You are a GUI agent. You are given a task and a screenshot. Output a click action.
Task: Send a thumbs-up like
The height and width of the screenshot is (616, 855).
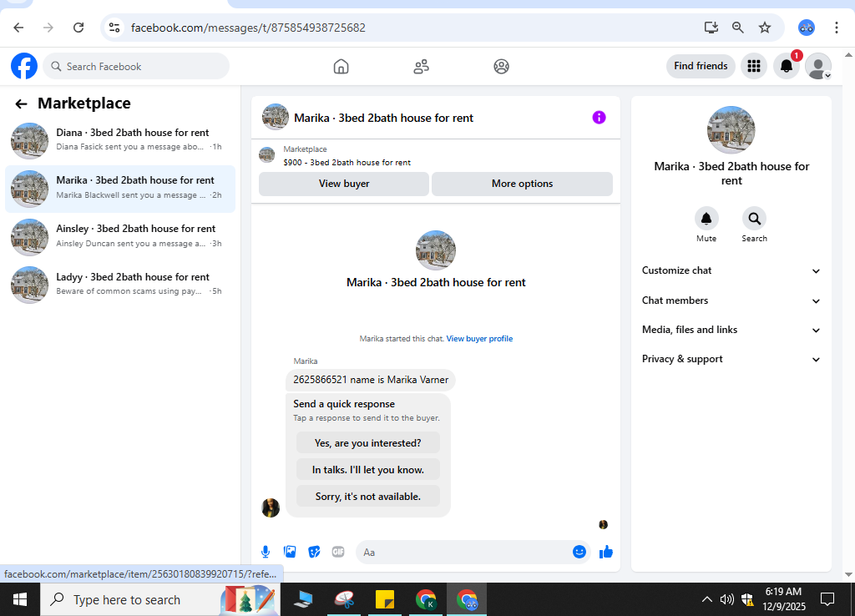[606, 552]
